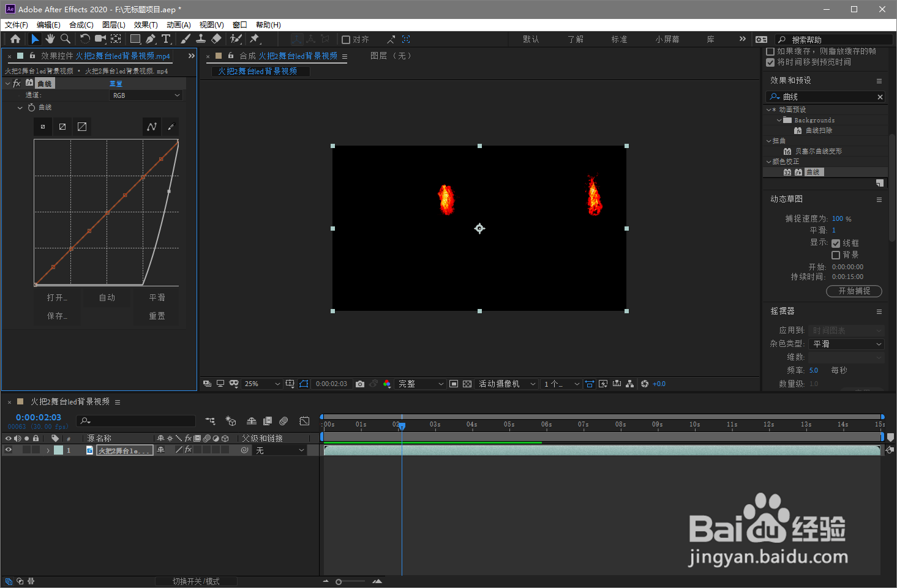Screen dimensions: 897x588
Task: Take a snapshot with the camera icon
Action: 360,384
